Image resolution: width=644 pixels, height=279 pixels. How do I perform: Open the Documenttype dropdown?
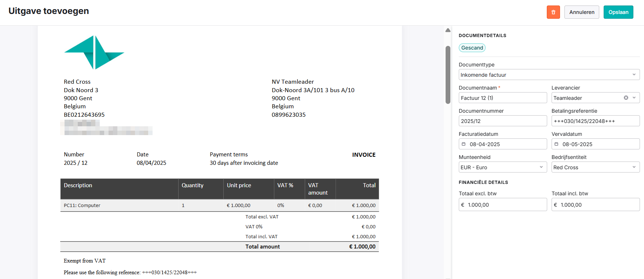(x=549, y=75)
